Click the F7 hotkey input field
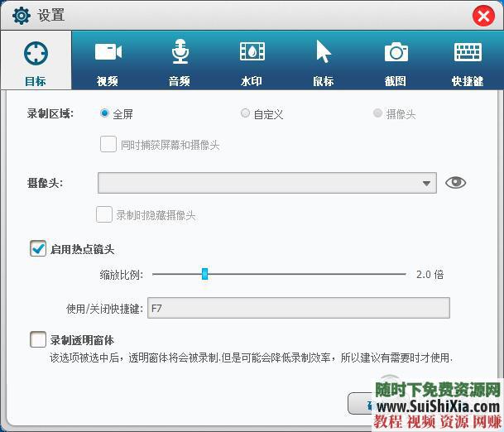Viewport: 504px width, 432px height. click(x=298, y=309)
